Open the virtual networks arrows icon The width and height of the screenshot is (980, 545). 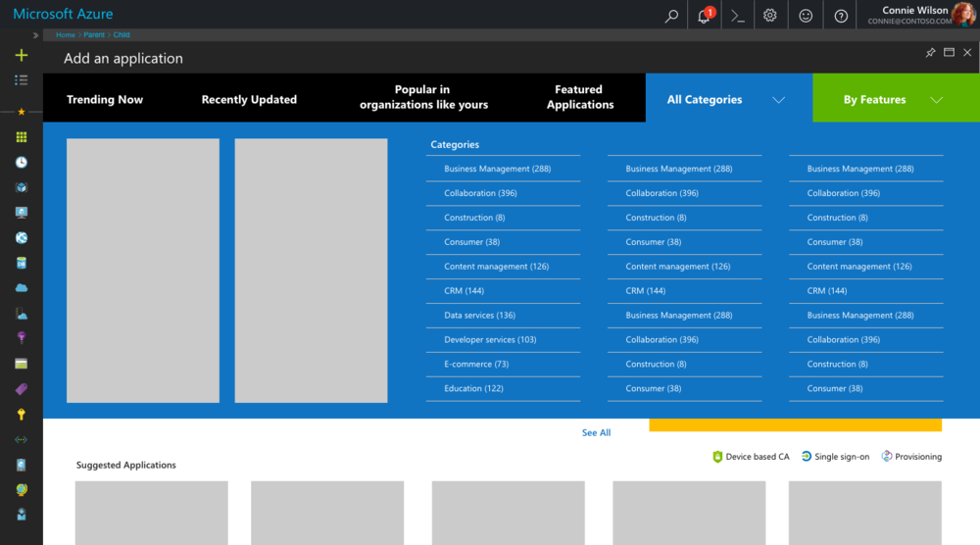[x=22, y=439]
